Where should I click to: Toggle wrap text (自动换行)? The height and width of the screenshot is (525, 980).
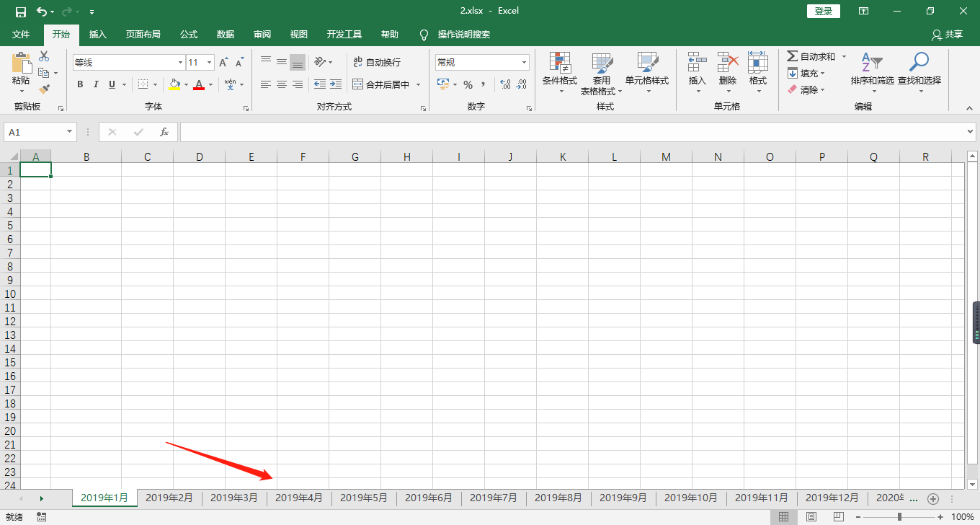coord(376,63)
